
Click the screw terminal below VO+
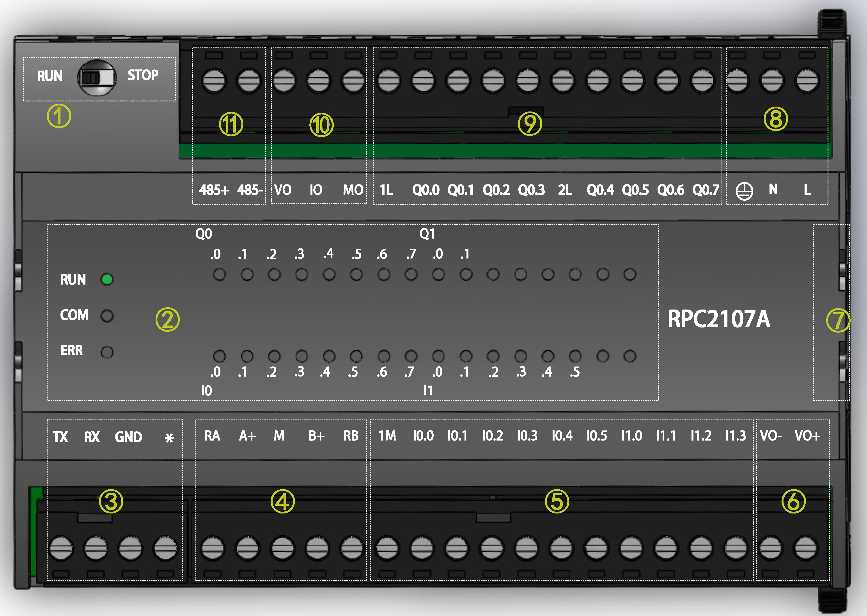[805, 548]
